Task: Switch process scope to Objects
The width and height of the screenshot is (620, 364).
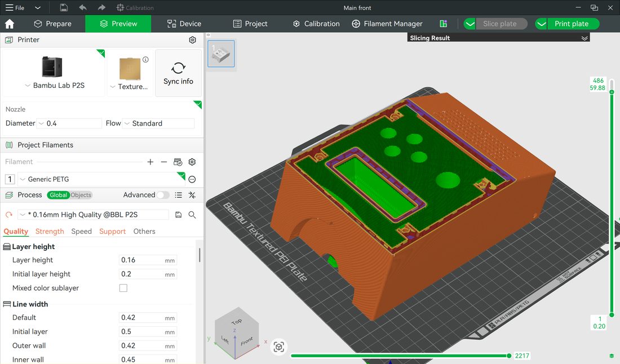Action: click(x=81, y=195)
